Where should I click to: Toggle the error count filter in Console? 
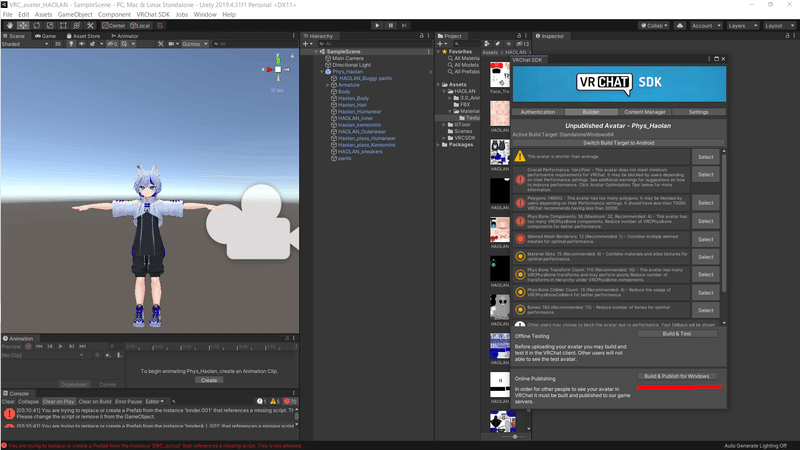tap(290, 402)
